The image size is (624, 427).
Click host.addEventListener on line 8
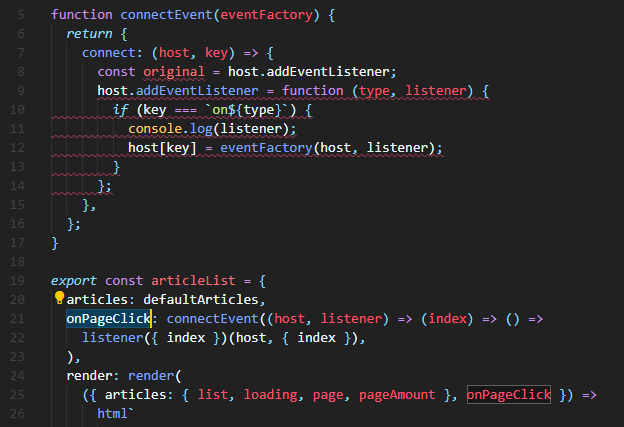click(308, 72)
